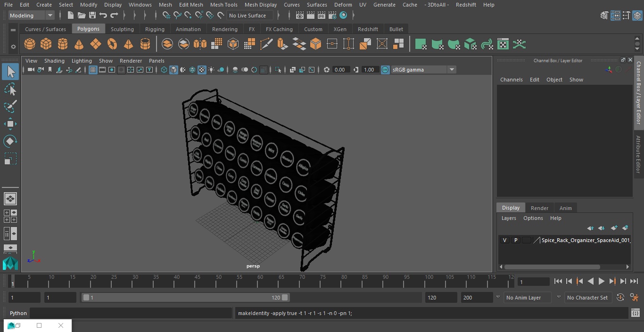This screenshot has height=332, width=644.
Task: Toggle layer playback P box
Action: point(516,240)
